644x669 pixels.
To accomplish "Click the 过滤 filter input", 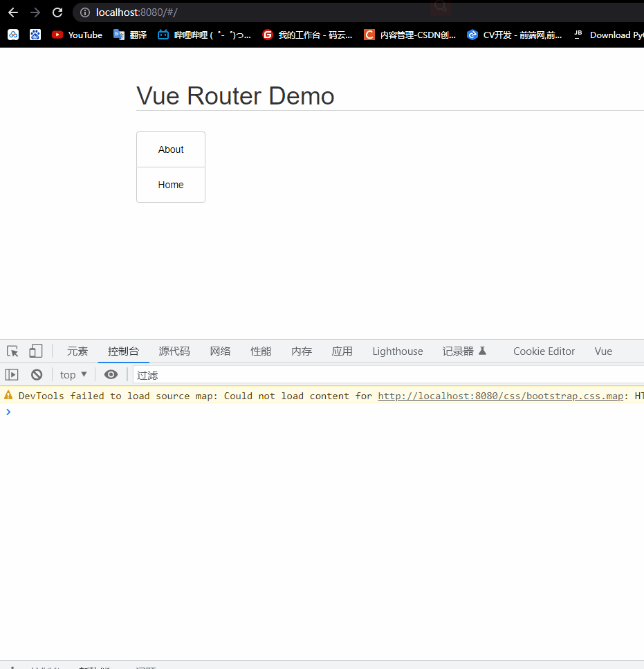I will tap(388, 375).
